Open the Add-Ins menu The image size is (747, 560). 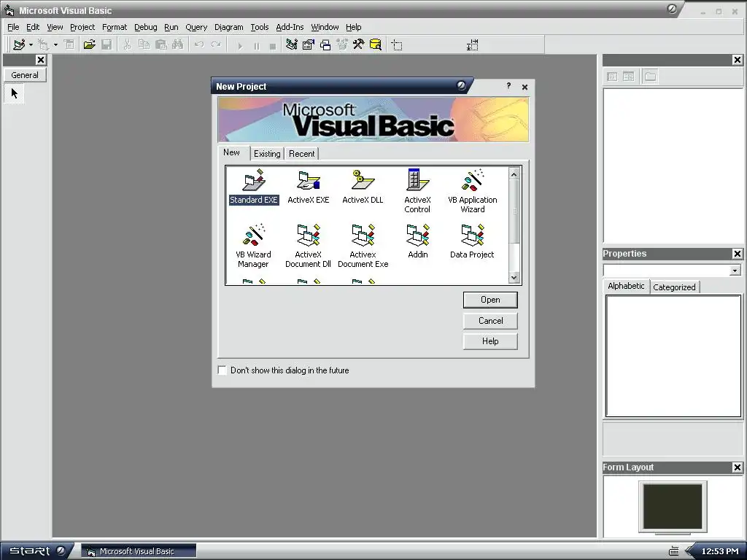tap(290, 27)
